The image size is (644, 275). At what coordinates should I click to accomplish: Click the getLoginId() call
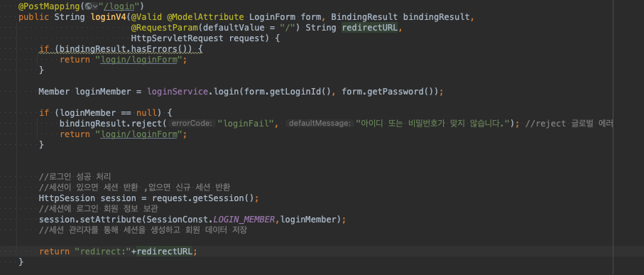tap(300, 92)
